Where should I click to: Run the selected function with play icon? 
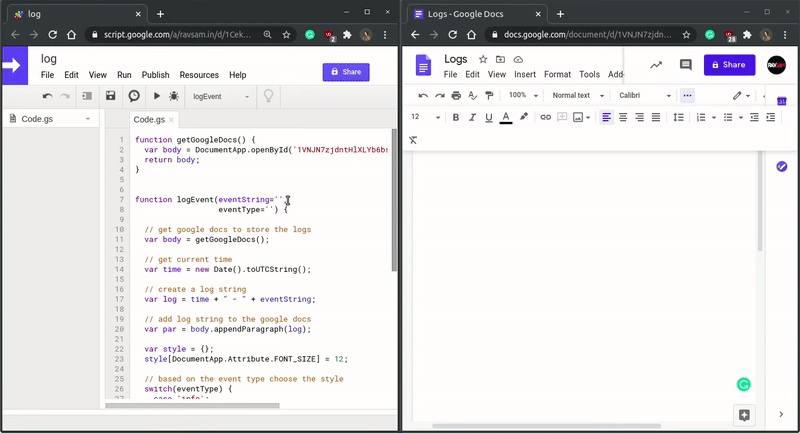tap(156, 96)
